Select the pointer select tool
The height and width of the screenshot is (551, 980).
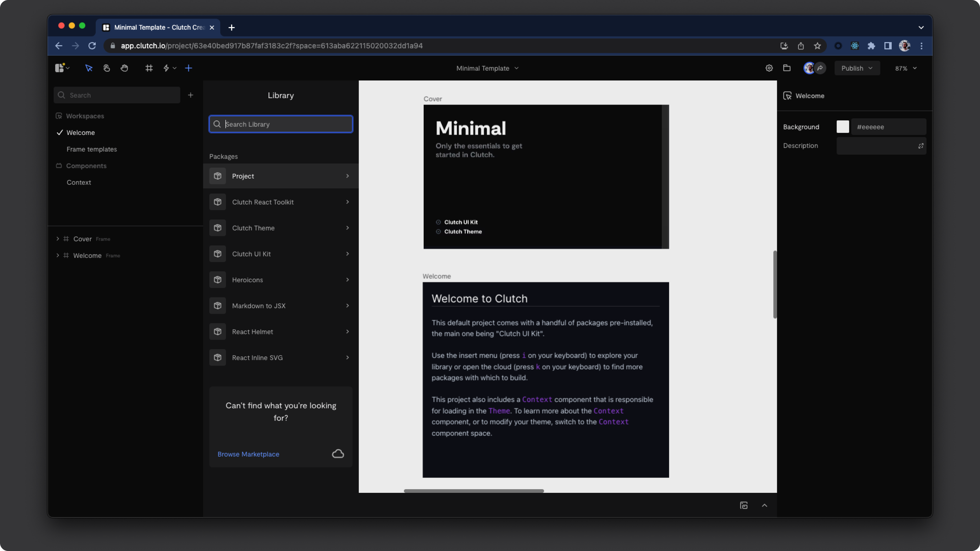click(89, 68)
